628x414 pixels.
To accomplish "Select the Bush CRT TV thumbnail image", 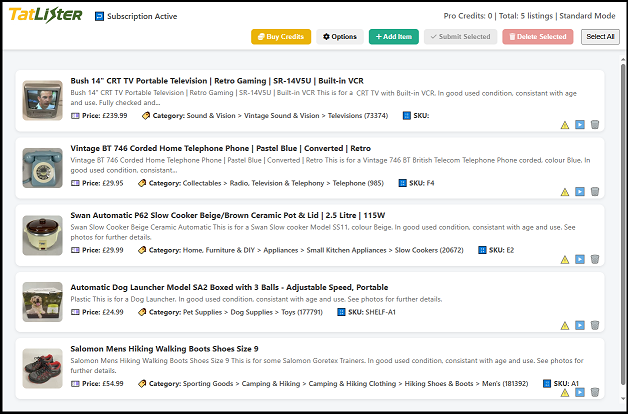I will 42,100.
